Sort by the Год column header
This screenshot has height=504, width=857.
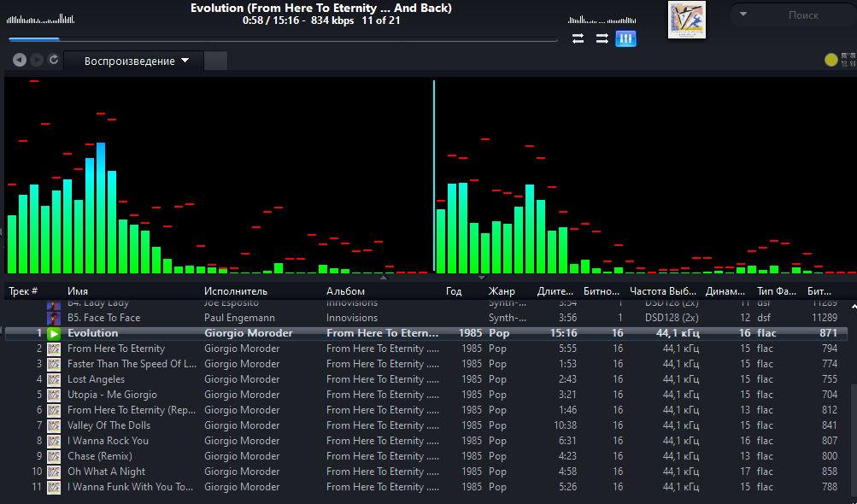[454, 291]
